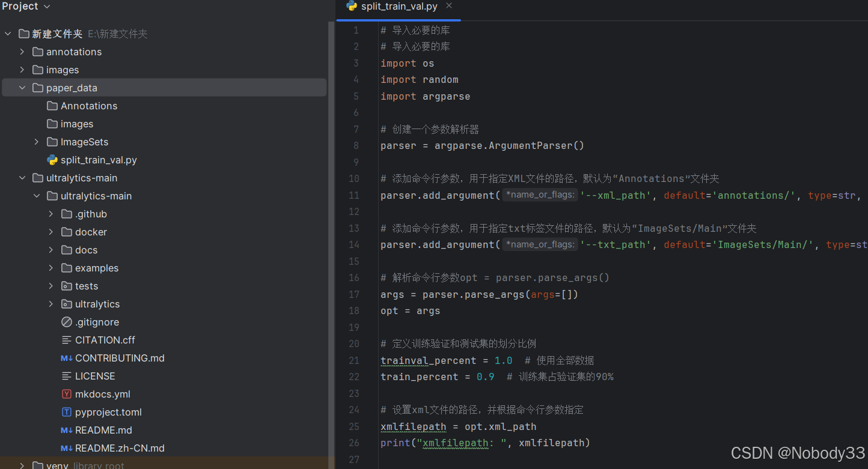Click the 'opt = args' code line

411,310
